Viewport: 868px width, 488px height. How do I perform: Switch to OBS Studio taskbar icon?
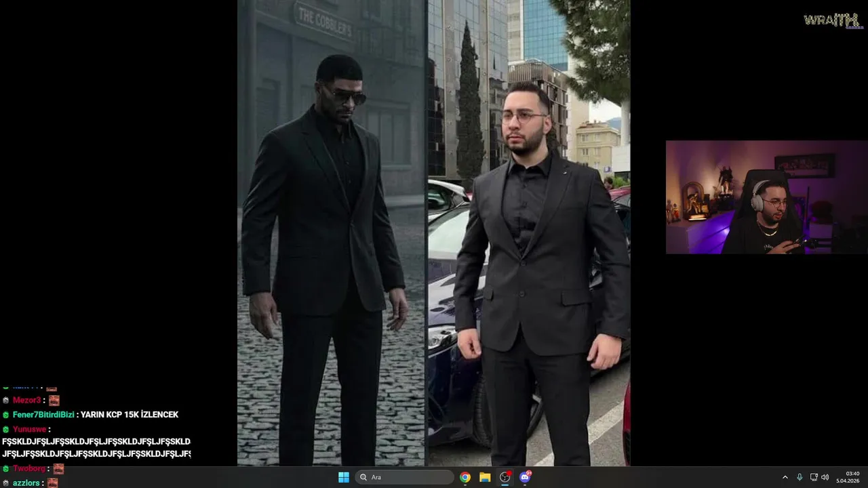point(505,477)
